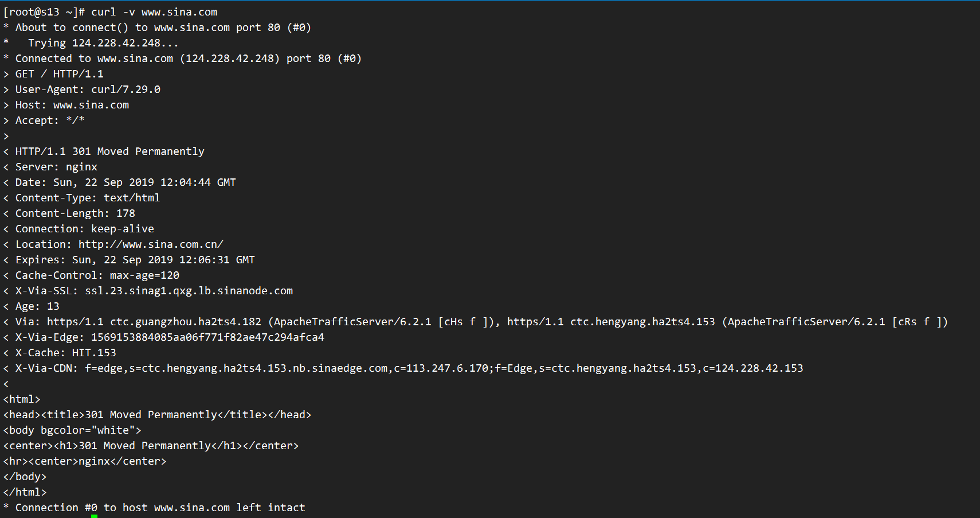
Task: Click the HTTP/1.1 301 status line
Action: click(109, 151)
